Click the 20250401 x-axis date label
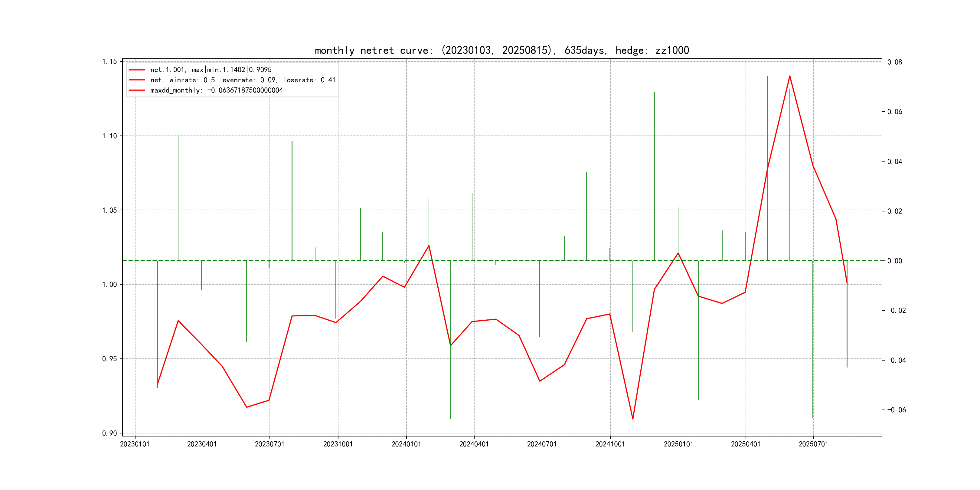 (745, 444)
